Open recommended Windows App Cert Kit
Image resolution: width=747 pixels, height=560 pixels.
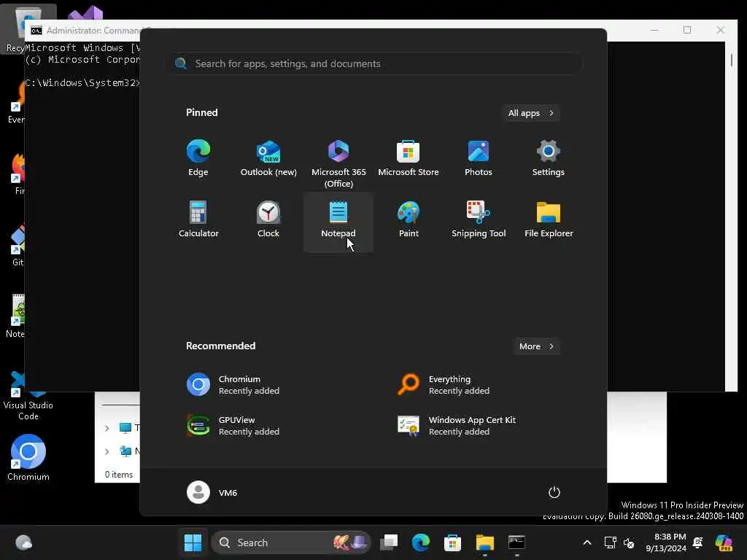click(480, 426)
